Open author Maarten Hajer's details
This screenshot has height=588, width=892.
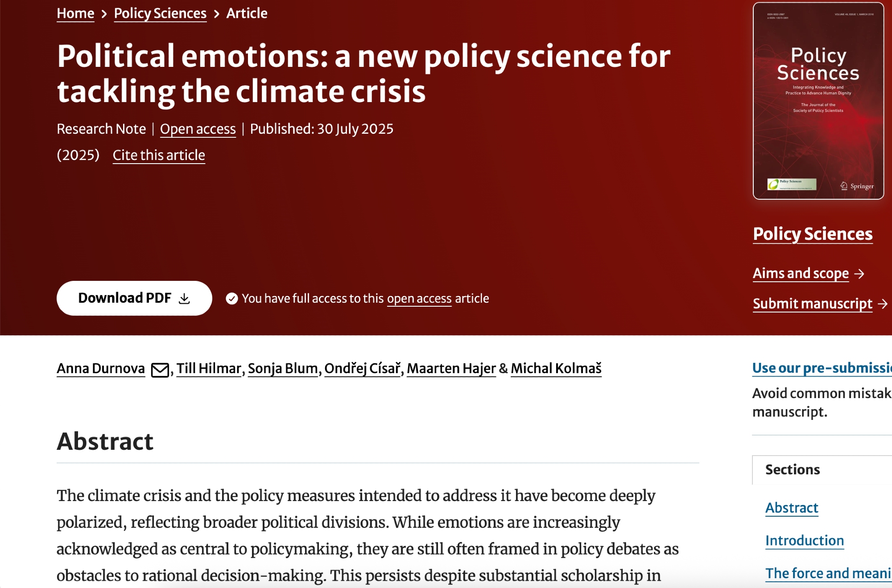(x=451, y=369)
